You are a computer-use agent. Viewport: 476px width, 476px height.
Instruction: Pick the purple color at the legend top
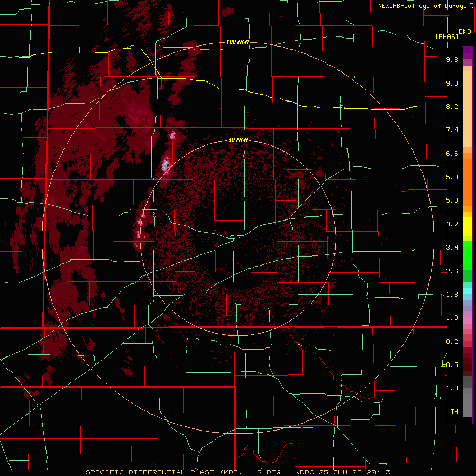[x=467, y=53]
